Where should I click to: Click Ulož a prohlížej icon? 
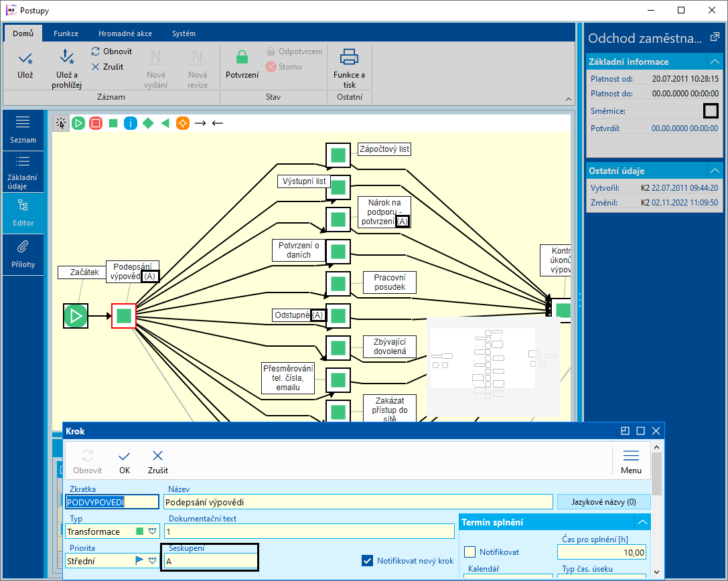pyautogui.click(x=67, y=57)
